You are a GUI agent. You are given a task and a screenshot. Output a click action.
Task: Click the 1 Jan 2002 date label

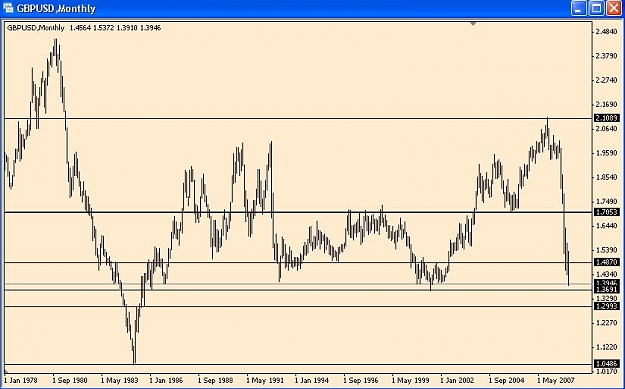[458, 380]
